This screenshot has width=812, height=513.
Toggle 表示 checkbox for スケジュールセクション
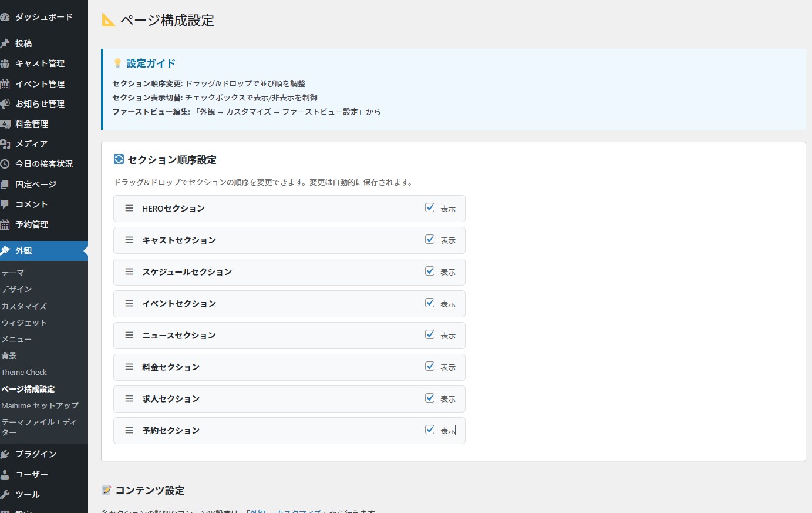[430, 271]
